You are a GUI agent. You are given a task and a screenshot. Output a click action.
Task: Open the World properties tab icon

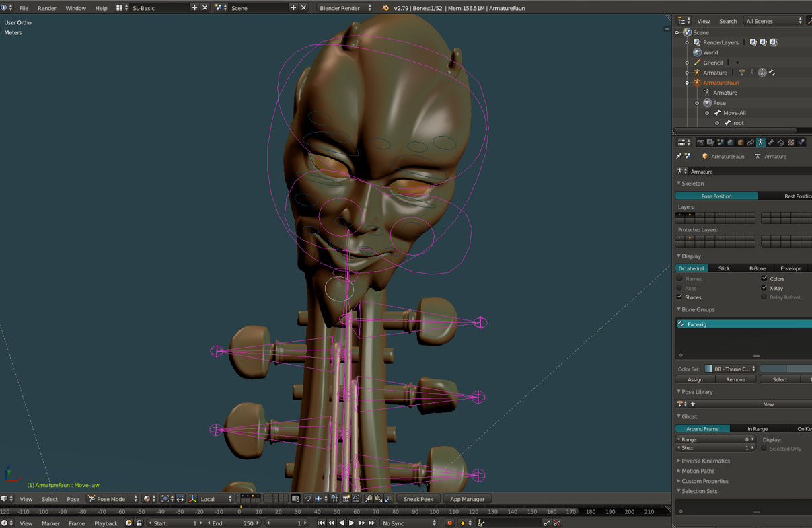tap(730, 143)
